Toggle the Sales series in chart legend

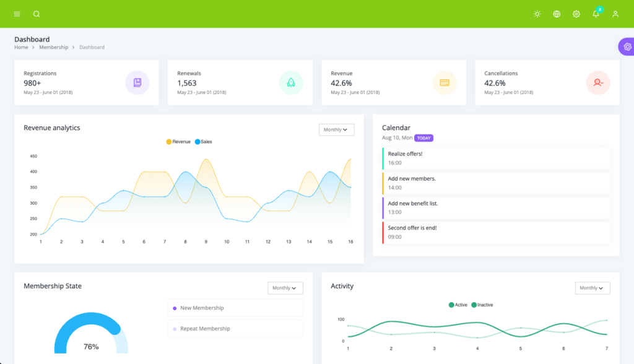coord(204,142)
